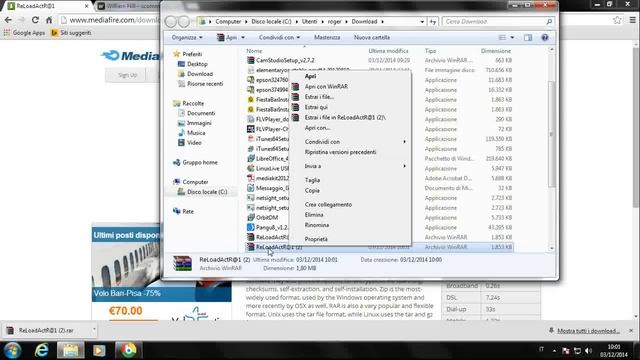Select Rete in the navigation pane
This screenshot has width=640, height=360.
188,211
